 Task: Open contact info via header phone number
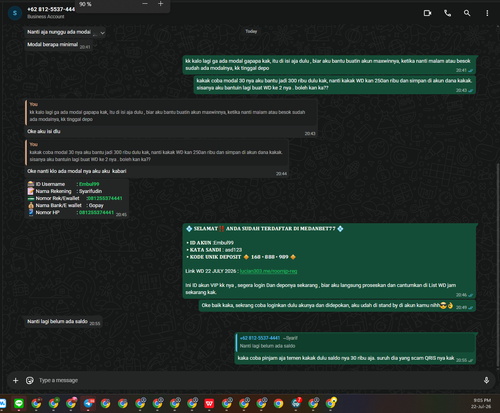51,9
